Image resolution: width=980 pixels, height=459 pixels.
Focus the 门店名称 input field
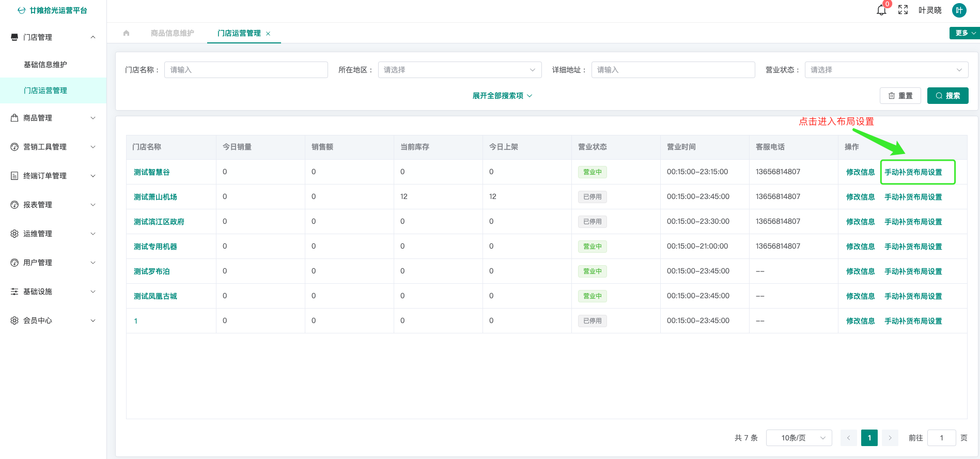click(x=246, y=70)
